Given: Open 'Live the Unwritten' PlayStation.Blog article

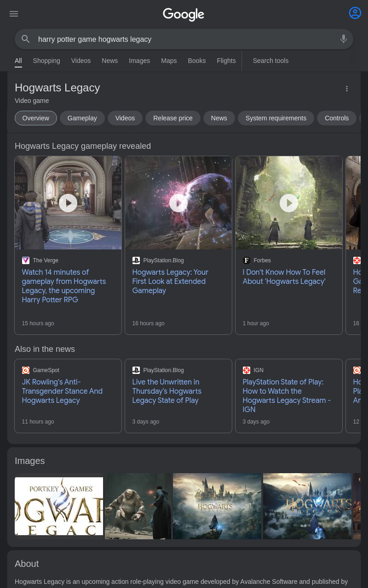Looking at the screenshot, I should (x=167, y=391).
